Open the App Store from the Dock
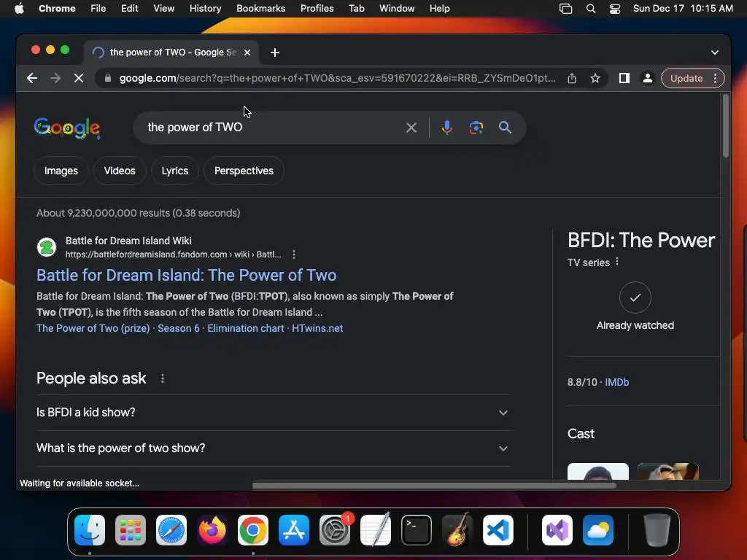Image resolution: width=747 pixels, height=560 pixels. 294,530
